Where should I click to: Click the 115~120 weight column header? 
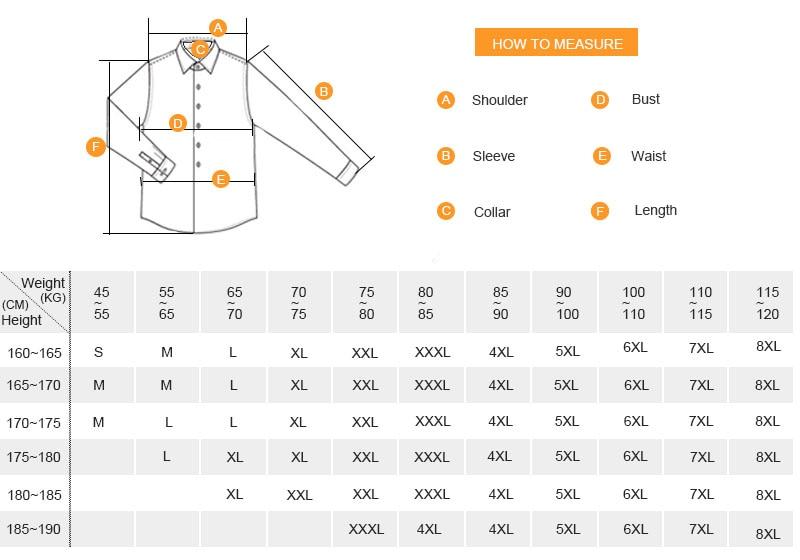coord(767,303)
